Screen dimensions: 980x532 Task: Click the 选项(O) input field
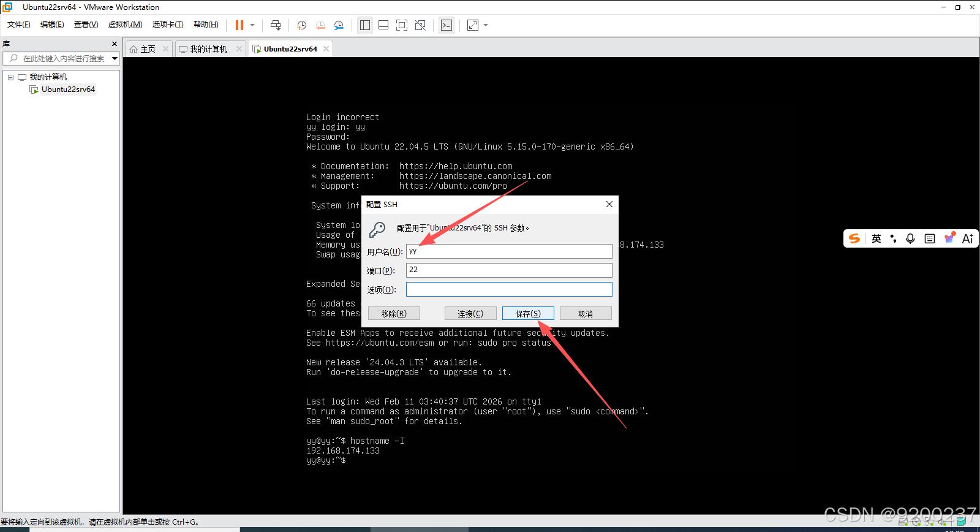509,289
